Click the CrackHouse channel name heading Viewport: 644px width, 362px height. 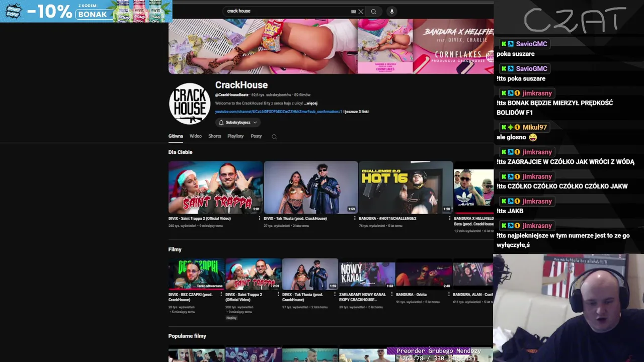click(242, 85)
